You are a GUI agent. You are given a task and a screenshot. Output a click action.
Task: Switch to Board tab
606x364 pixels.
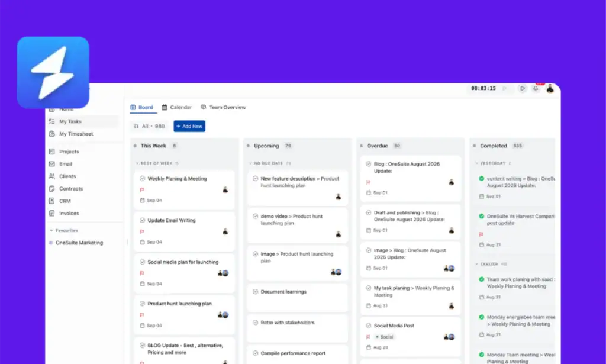142,107
